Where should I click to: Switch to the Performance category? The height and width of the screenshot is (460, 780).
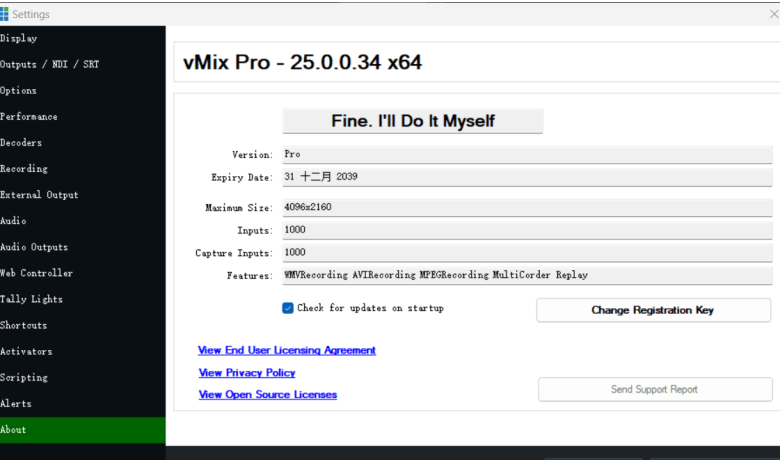pos(83,117)
